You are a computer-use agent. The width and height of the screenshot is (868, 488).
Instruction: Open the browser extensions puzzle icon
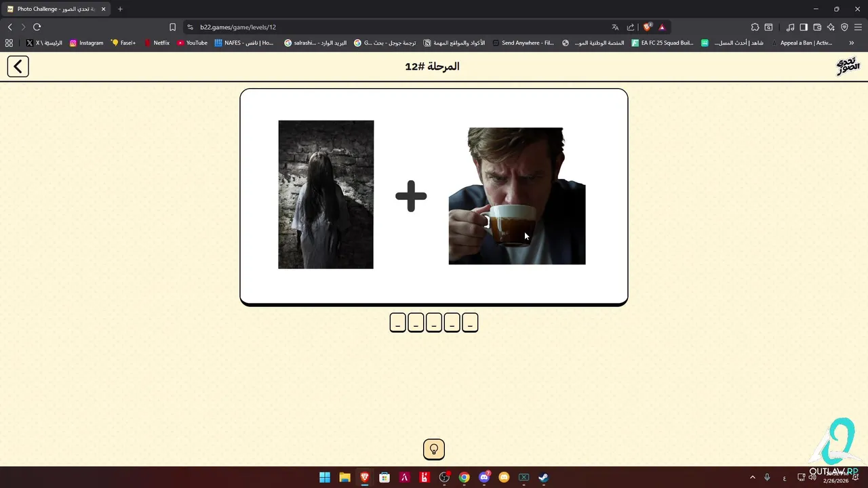[x=755, y=27]
